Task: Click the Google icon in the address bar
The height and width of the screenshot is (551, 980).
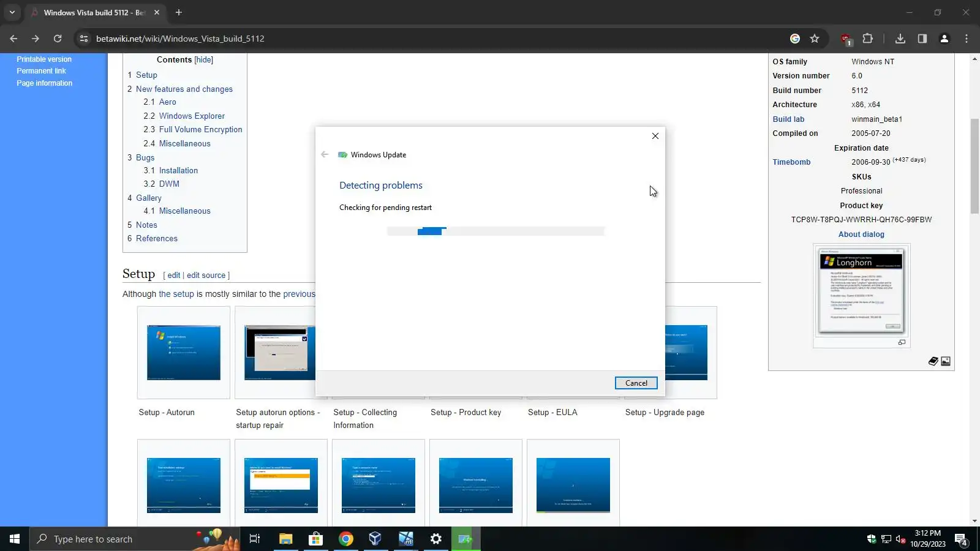Action: click(x=795, y=39)
